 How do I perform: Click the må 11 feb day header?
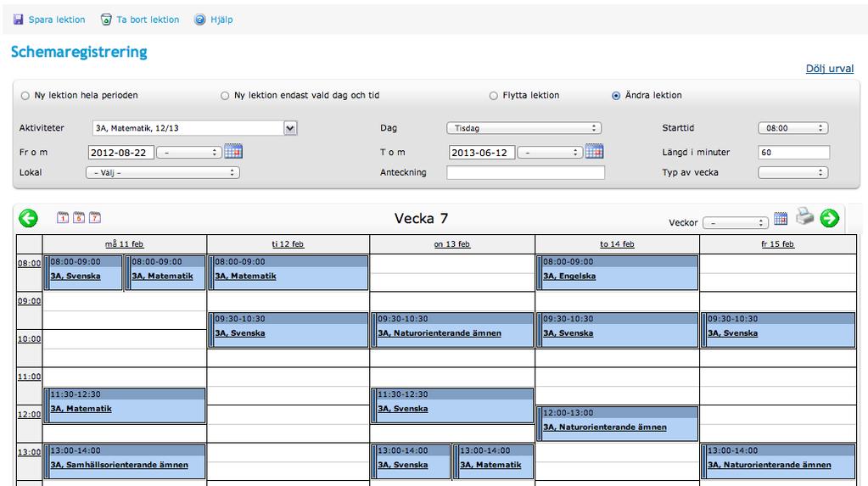[x=125, y=244]
